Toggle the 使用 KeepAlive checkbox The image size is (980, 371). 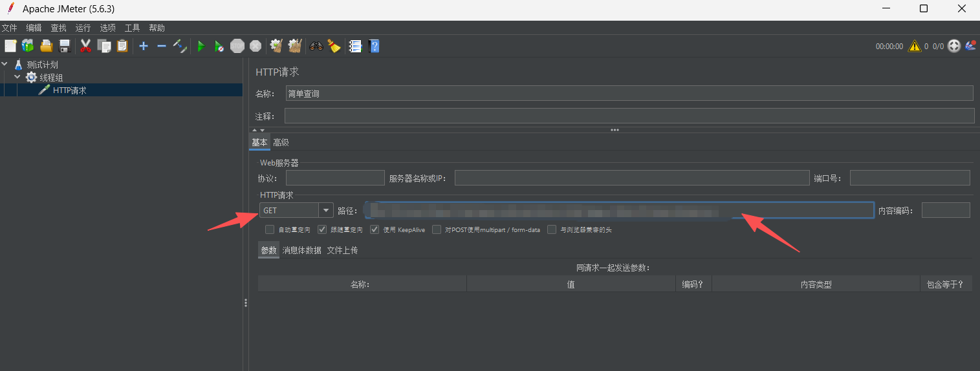(x=375, y=229)
